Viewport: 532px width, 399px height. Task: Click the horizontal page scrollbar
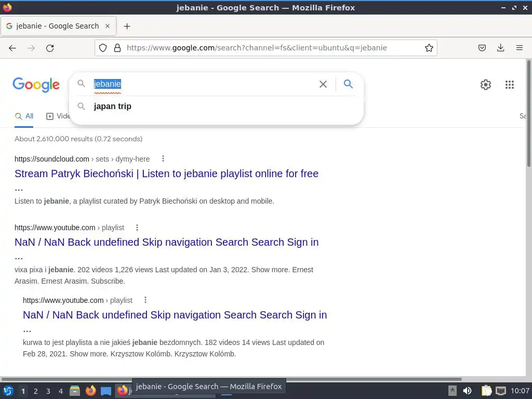point(231,379)
